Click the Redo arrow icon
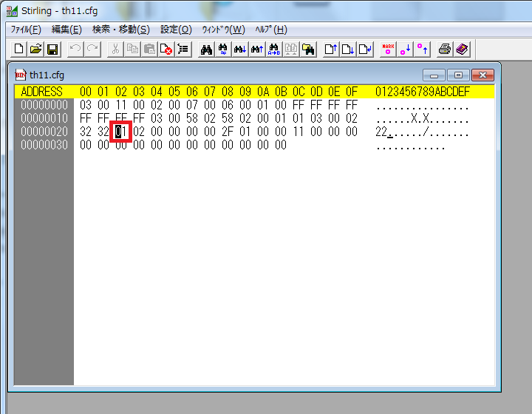 point(92,50)
